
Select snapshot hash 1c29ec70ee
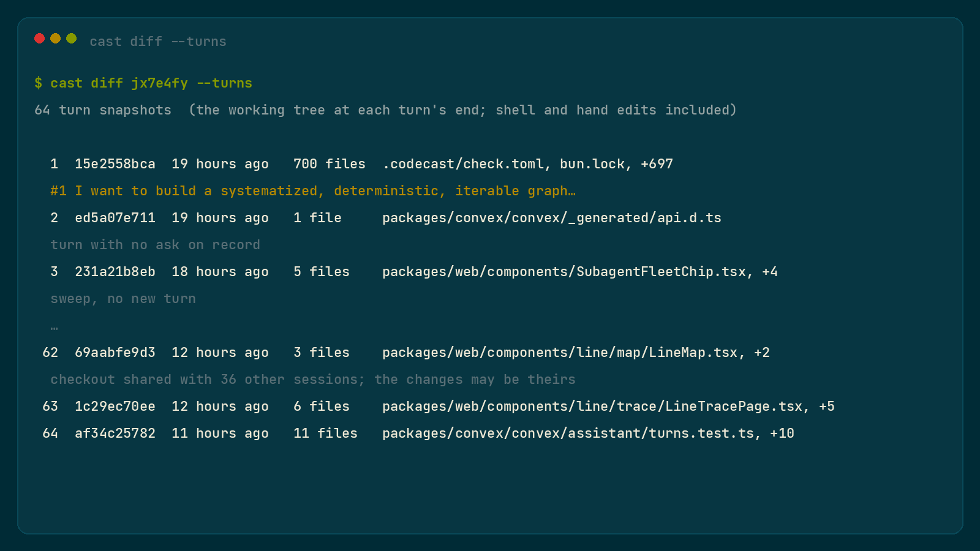click(115, 407)
